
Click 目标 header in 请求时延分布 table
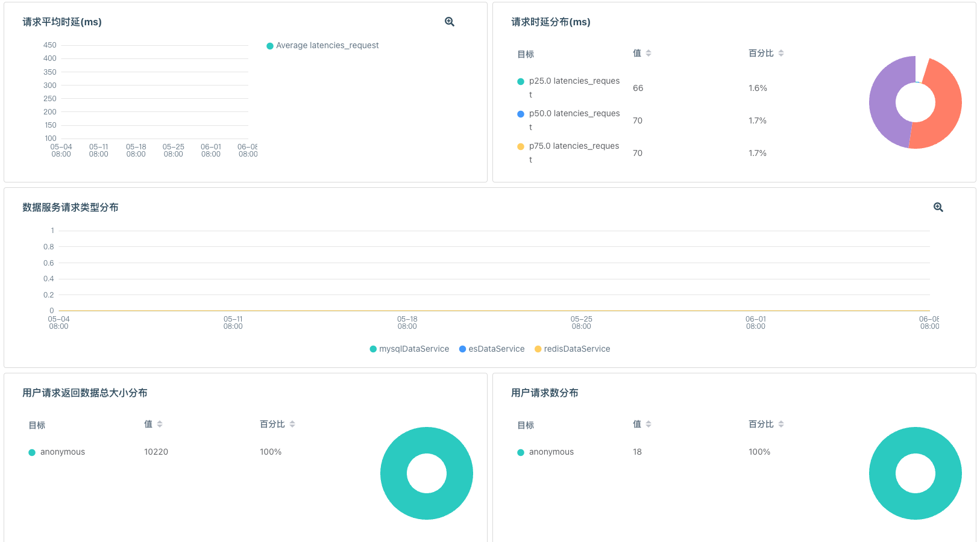526,54
